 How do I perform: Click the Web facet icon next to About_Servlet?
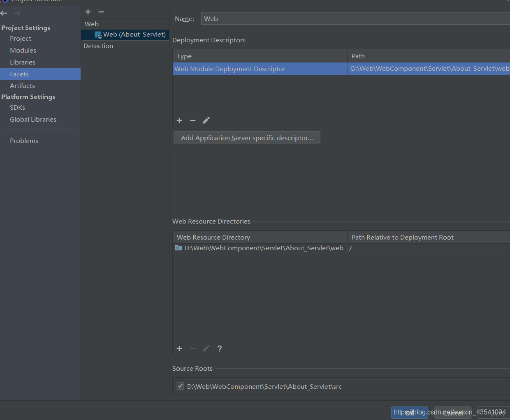point(98,35)
